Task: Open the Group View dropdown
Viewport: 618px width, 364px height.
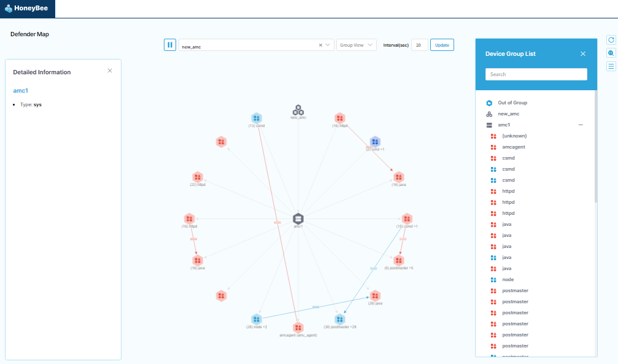Action: (357, 45)
